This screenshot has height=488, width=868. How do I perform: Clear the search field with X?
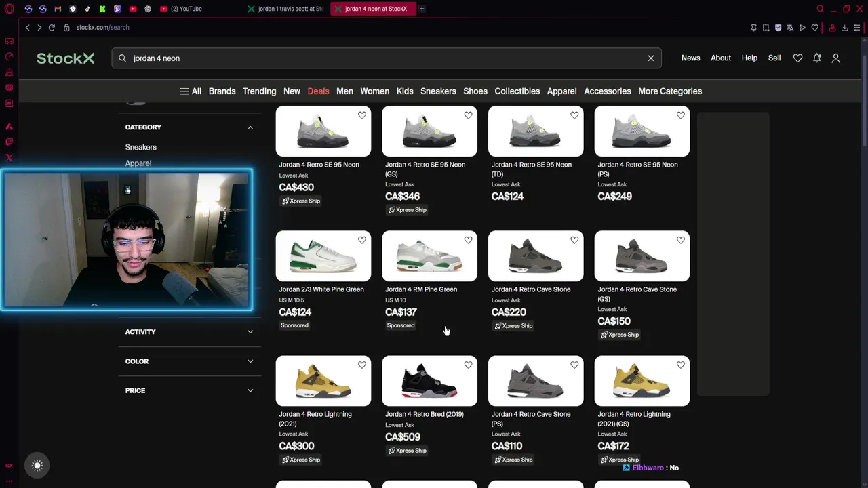651,58
